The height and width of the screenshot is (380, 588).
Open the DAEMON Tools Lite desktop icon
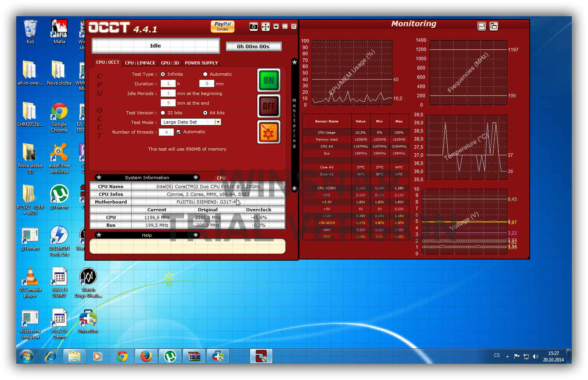click(x=59, y=241)
